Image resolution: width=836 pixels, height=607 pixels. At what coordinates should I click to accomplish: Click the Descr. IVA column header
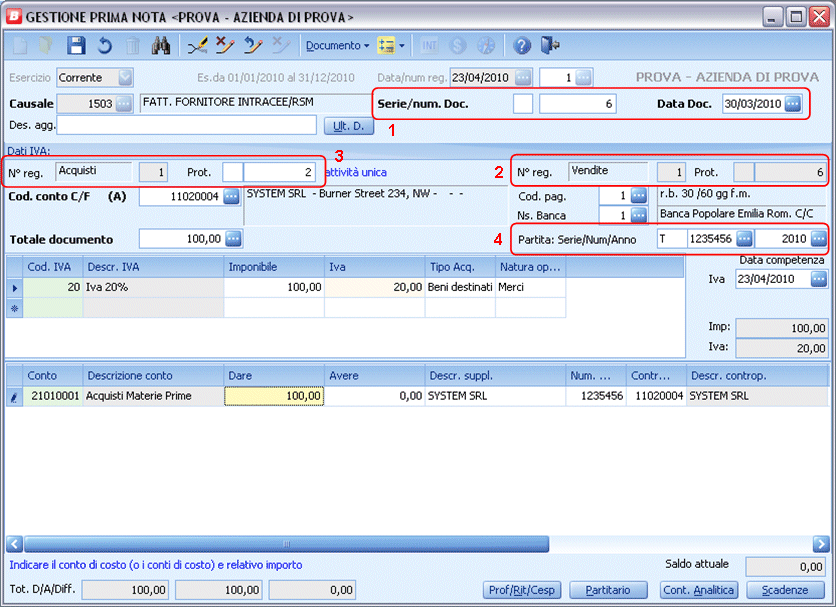(x=154, y=267)
